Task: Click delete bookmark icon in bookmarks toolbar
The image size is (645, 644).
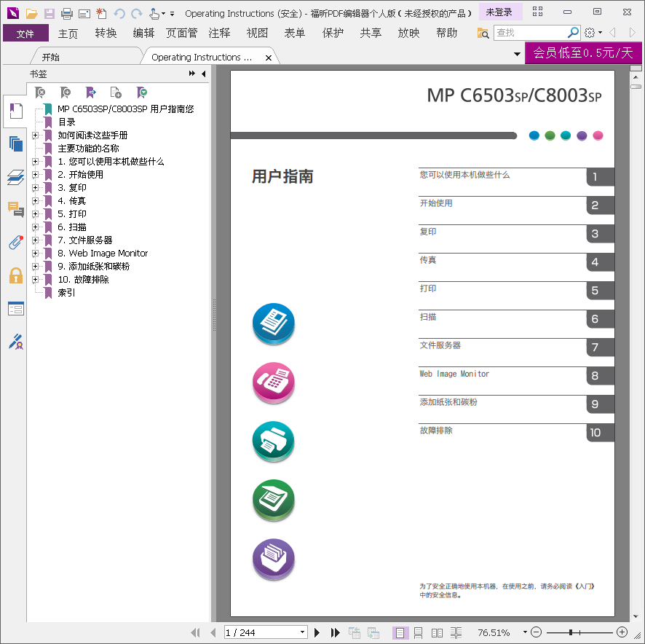Action: (x=40, y=93)
